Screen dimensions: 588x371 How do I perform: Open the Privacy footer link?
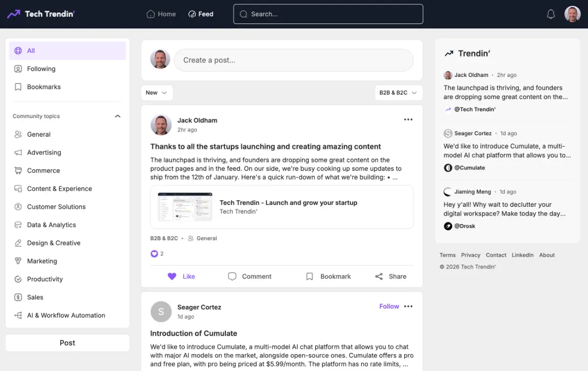pos(470,255)
